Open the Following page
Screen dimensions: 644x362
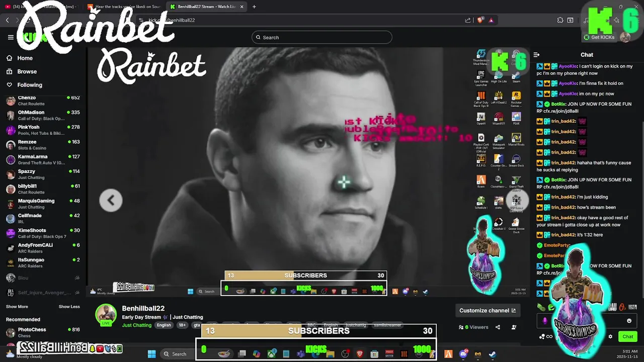[29, 85]
